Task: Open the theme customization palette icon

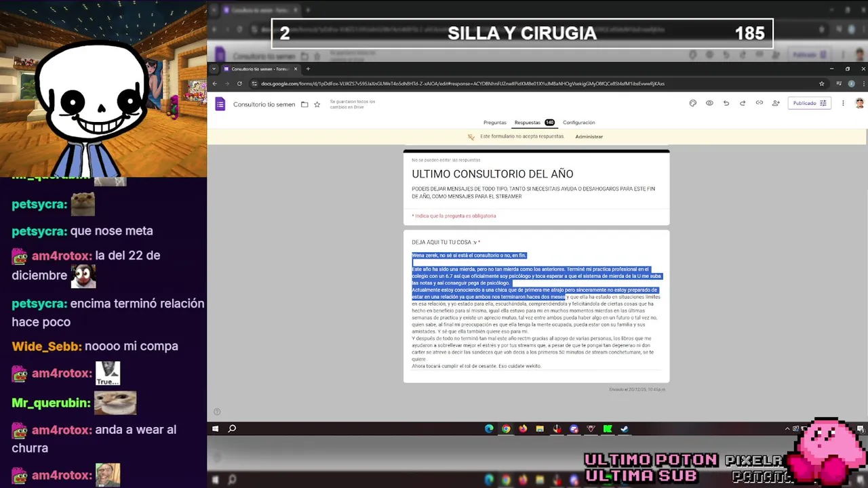Action: [x=692, y=103]
